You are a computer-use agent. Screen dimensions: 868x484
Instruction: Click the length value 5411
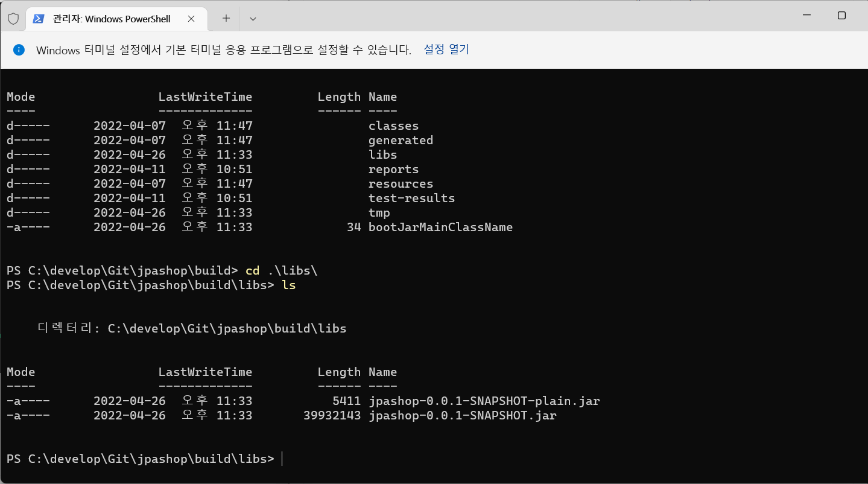click(x=347, y=401)
